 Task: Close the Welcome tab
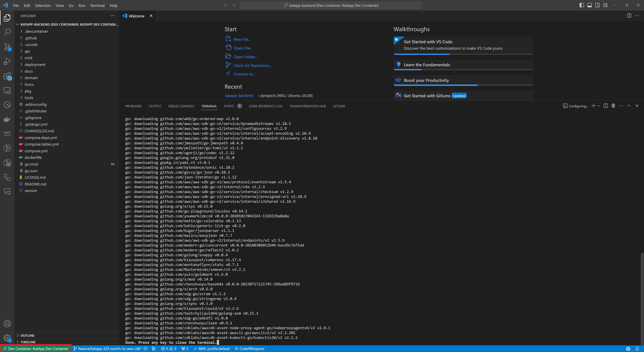point(151,16)
